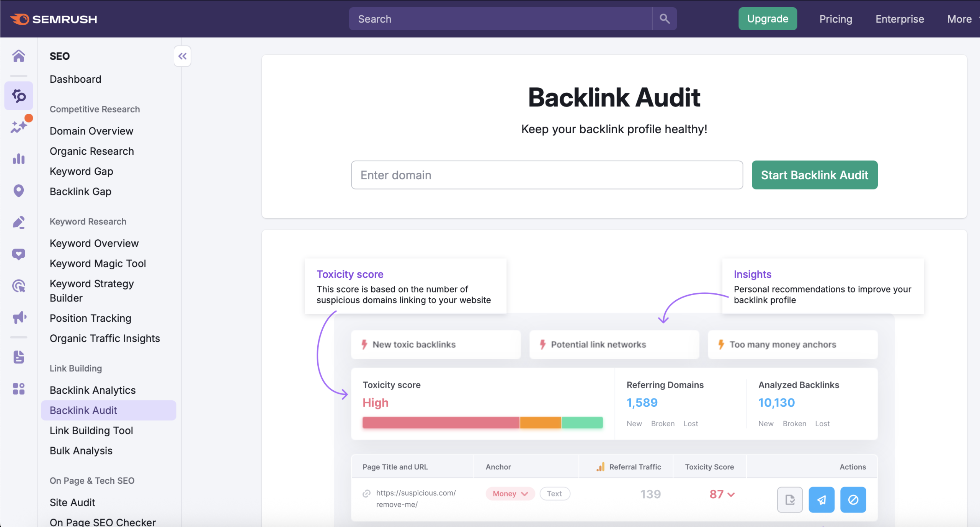Open the Social heart icon in sidebar
This screenshot has height=527, width=980.
tap(18, 254)
